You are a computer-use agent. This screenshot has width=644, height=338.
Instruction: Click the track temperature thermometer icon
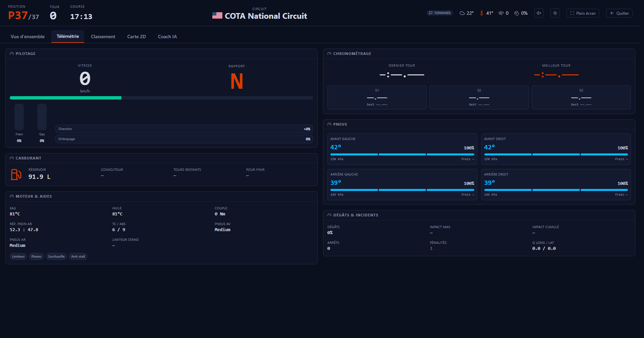[x=482, y=13]
